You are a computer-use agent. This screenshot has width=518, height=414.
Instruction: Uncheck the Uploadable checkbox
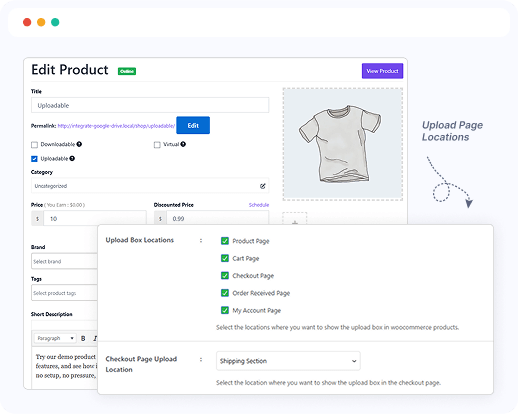pos(34,159)
